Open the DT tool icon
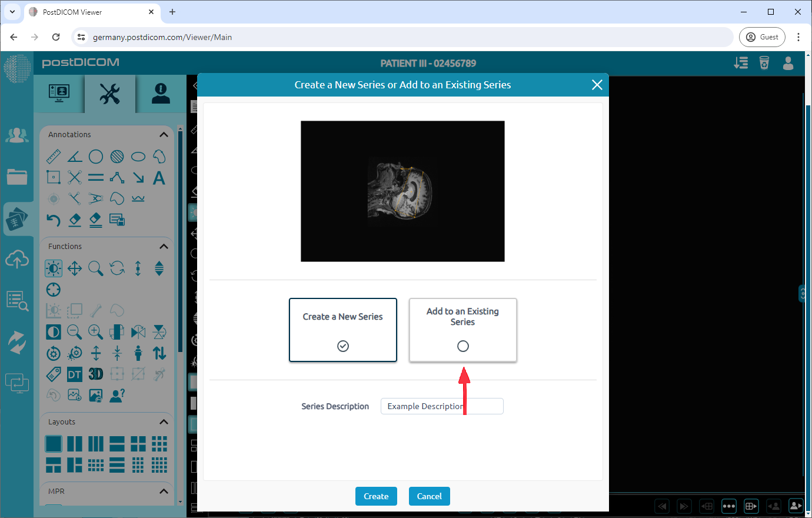The height and width of the screenshot is (518, 812). [x=75, y=374]
